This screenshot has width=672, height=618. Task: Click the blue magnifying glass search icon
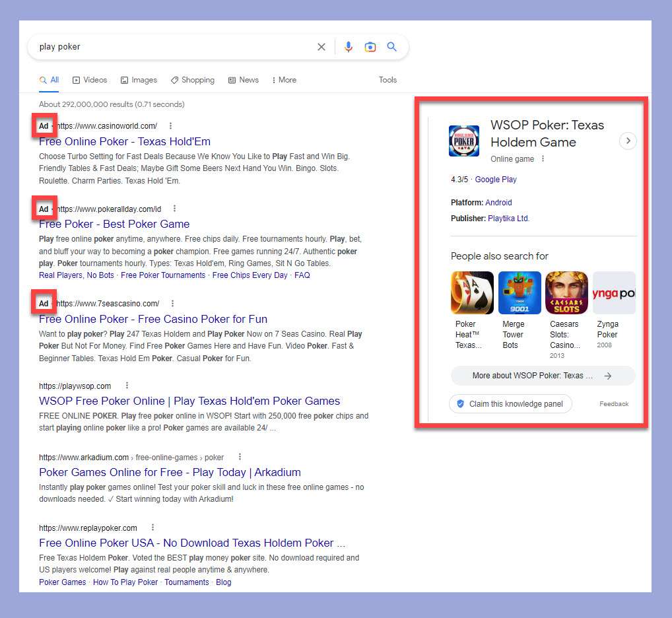(x=392, y=47)
